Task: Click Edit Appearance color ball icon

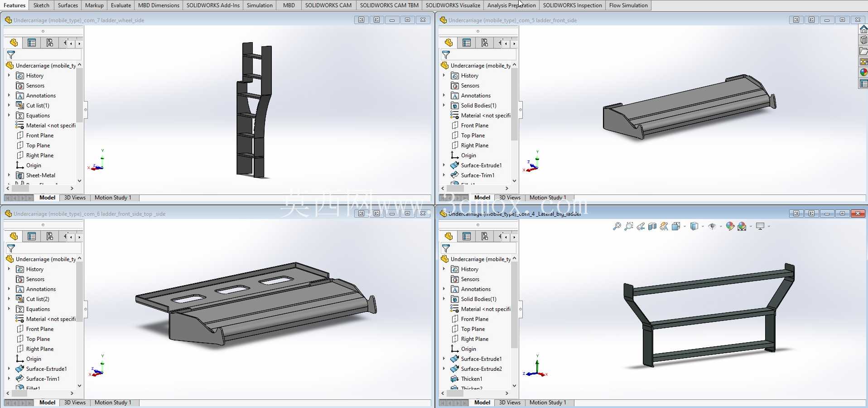Action: 730,226
